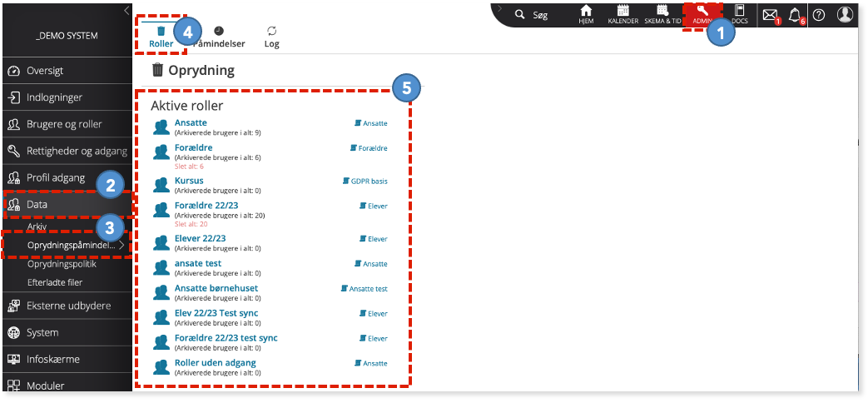868x403 pixels.
Task: Open the Docs icon in top bar
Action: [740, 14]
